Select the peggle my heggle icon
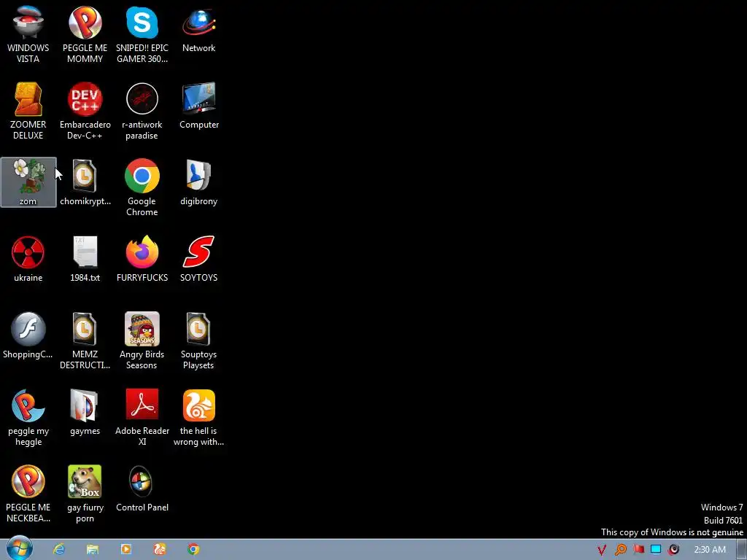This screenshot has height=560, width=747. (x=28, y=418)
